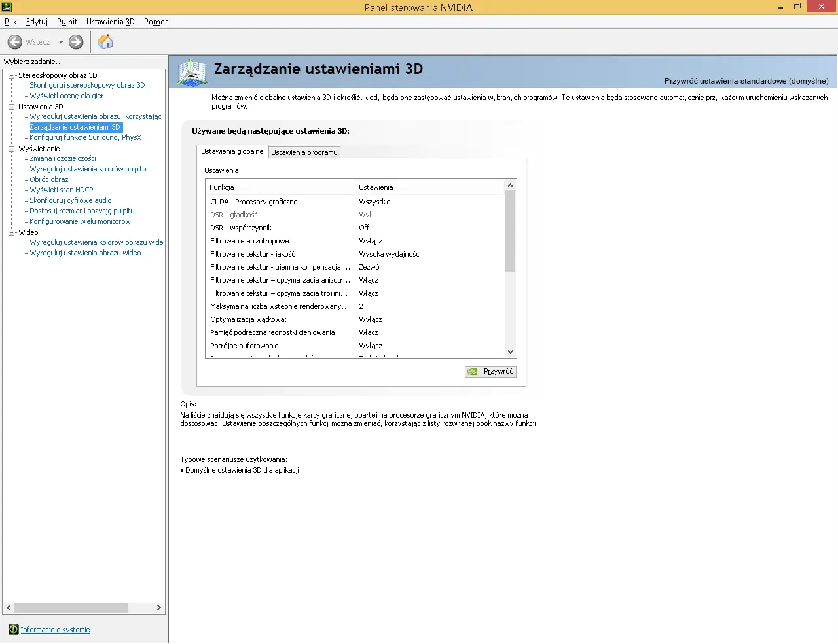Click the NVIDIA app icon in title bar
The image size is (838, 644).
[x=7, y=7]
